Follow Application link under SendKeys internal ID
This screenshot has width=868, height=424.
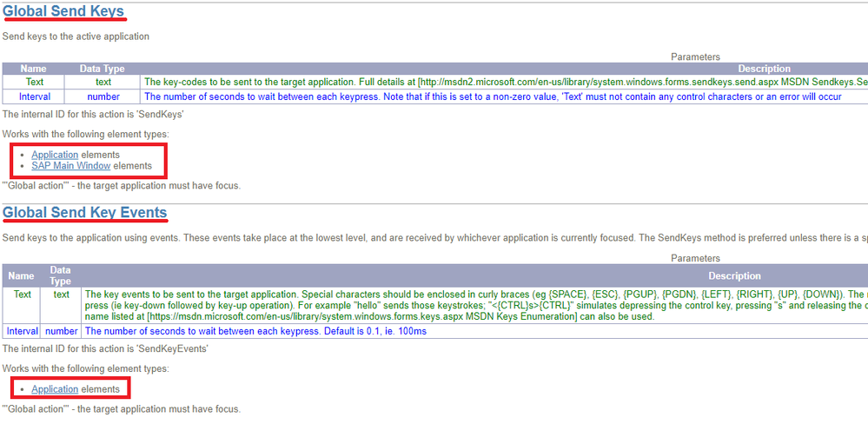55,155
